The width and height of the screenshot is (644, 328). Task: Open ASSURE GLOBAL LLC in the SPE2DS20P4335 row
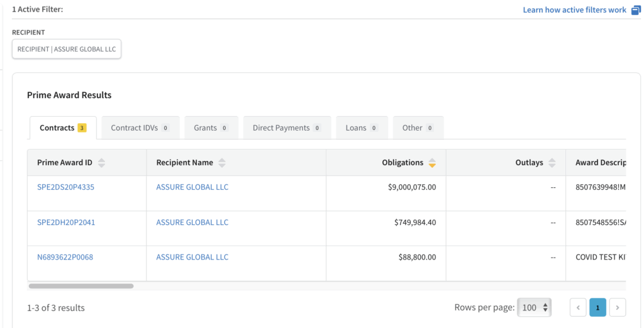(192, 187)
